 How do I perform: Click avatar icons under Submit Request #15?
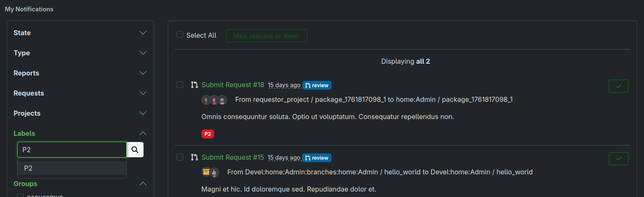[x=210, y=172]
